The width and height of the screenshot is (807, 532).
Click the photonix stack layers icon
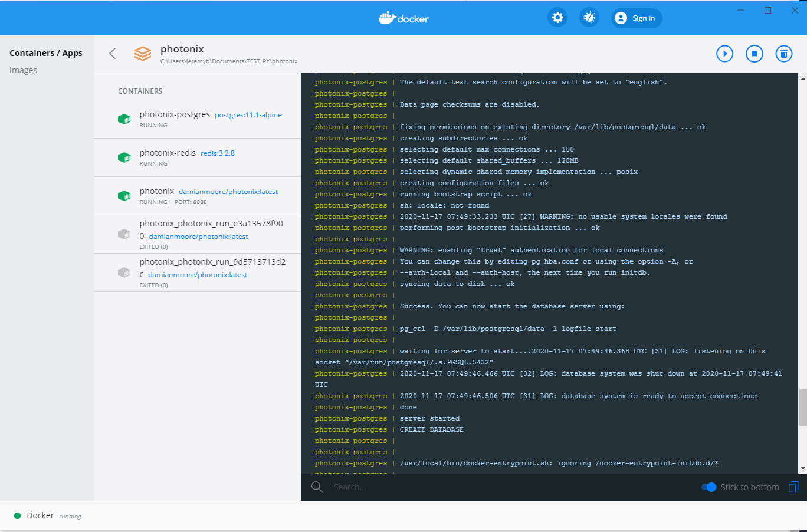tap(142, 53)
